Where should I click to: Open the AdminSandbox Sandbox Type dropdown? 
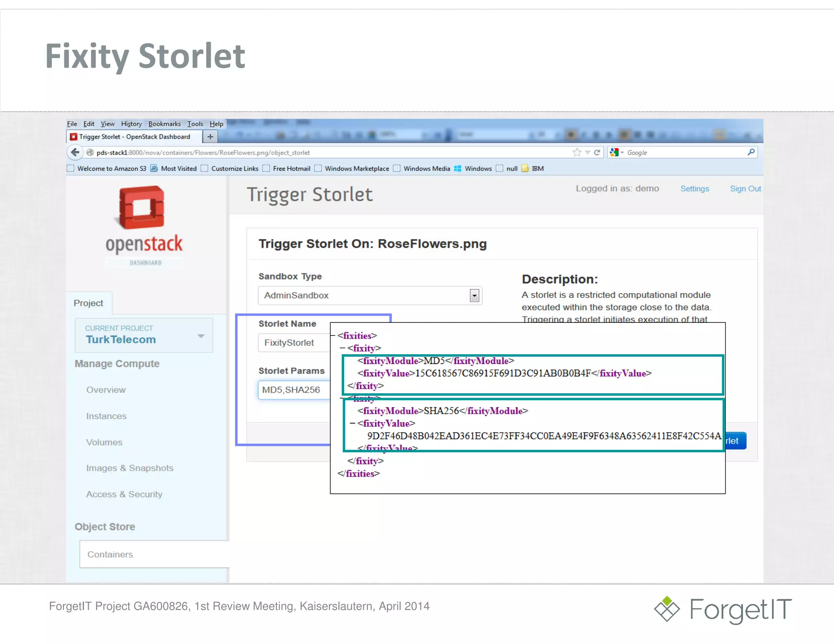point(370,296)
